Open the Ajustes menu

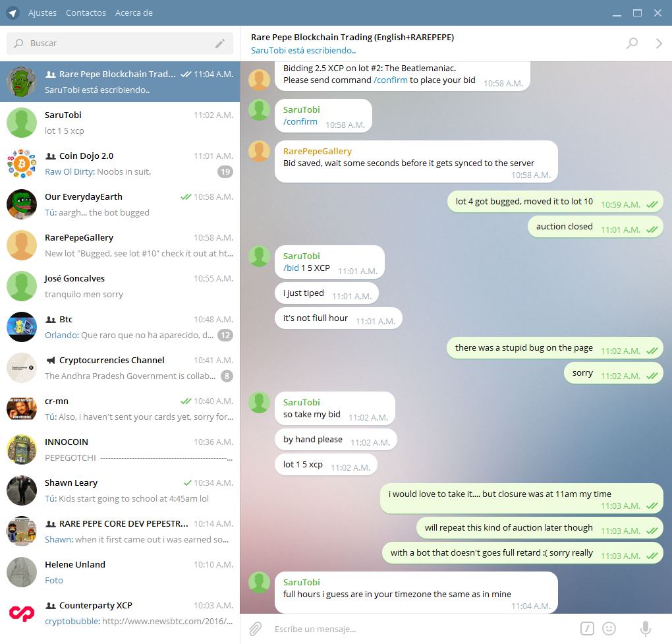click(42, 13)
